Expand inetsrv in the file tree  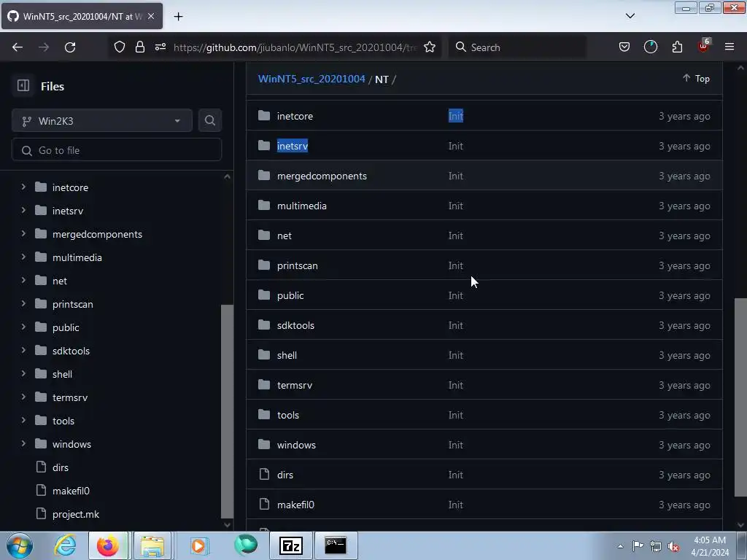point(23,210)
